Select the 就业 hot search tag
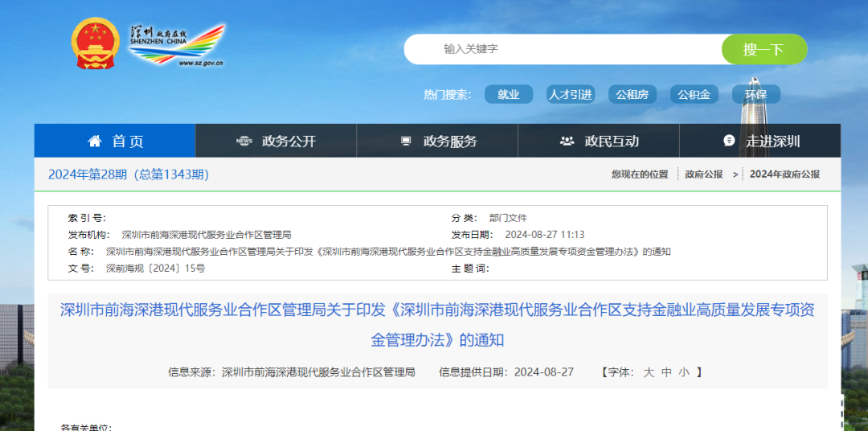 (509, 94)
